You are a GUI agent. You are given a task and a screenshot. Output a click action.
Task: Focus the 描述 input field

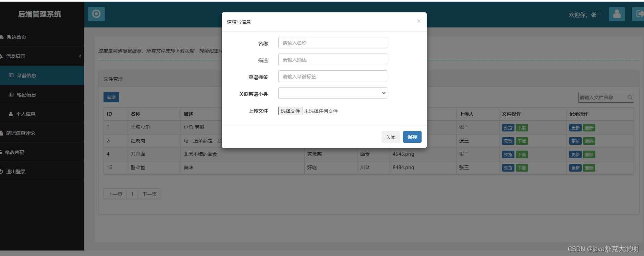click(x=333, y=60)
